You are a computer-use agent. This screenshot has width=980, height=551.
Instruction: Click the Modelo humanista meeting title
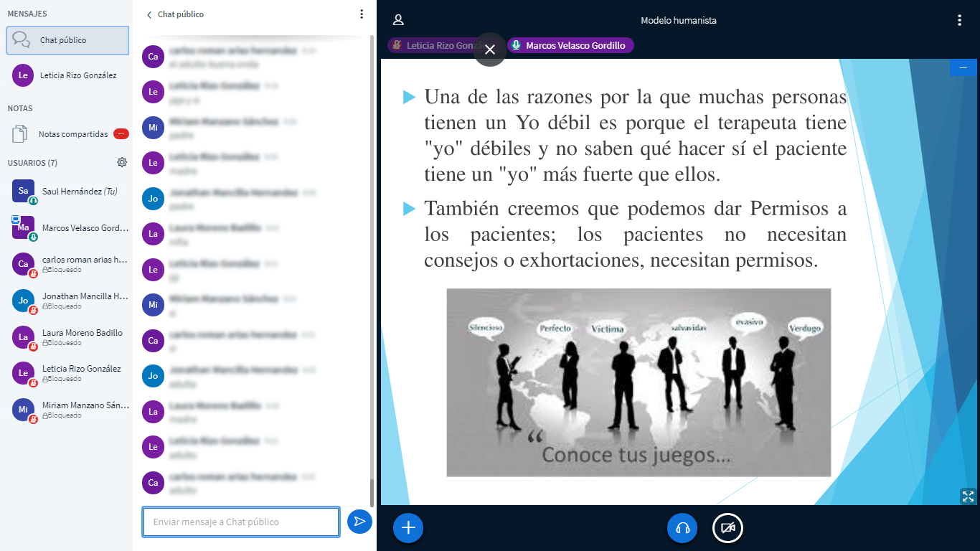tap(679, 21)
